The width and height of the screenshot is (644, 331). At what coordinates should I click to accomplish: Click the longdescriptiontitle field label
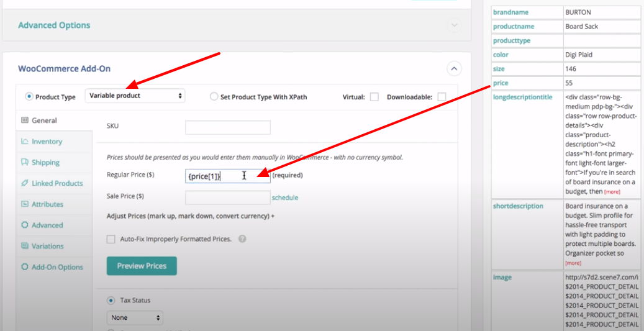(523, 97)
